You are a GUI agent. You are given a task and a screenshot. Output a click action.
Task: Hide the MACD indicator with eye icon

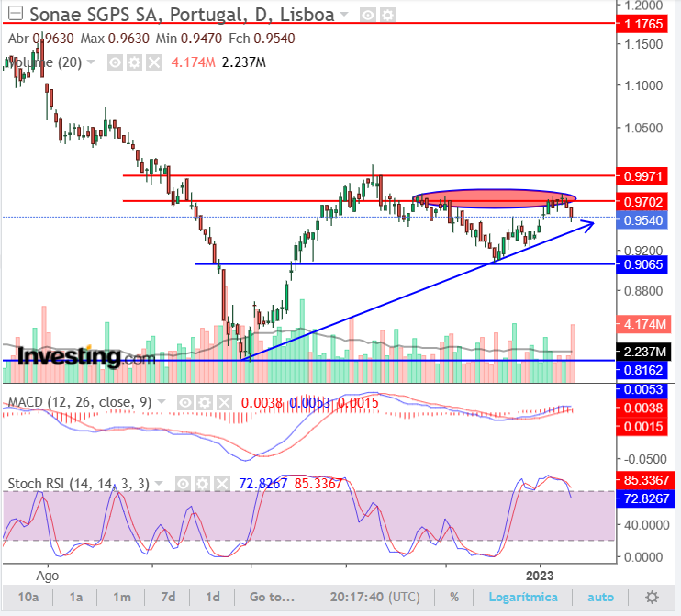coord(185,403)
